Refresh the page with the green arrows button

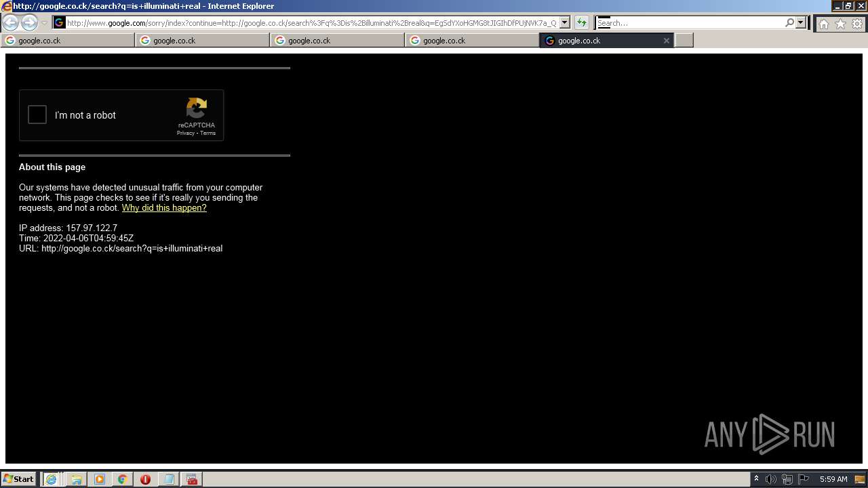pos(582,22)
